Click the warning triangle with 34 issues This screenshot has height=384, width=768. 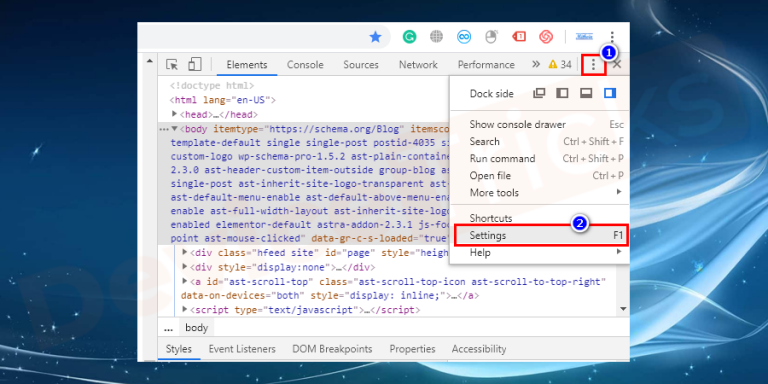pos(560,65)
